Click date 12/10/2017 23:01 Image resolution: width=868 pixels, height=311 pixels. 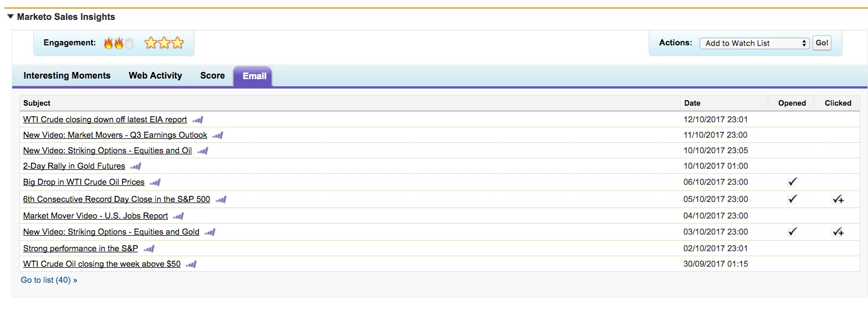coord(716,120)
